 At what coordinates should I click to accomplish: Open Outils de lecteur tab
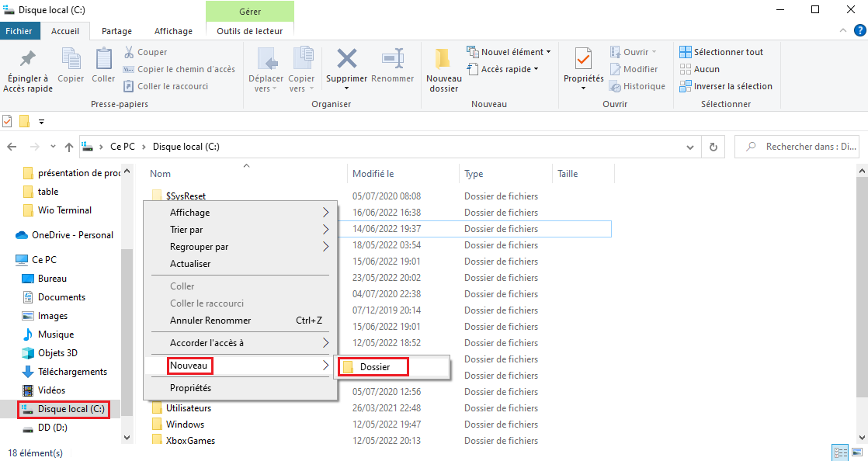pos(250,31)
